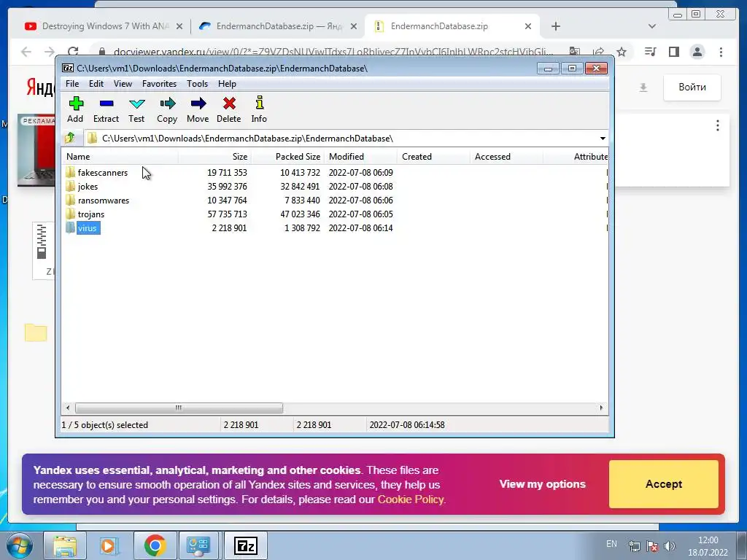Open Chrome three-dot menu
The width and height of the screenshot is (747, 560).
click(x=721, y=52)
